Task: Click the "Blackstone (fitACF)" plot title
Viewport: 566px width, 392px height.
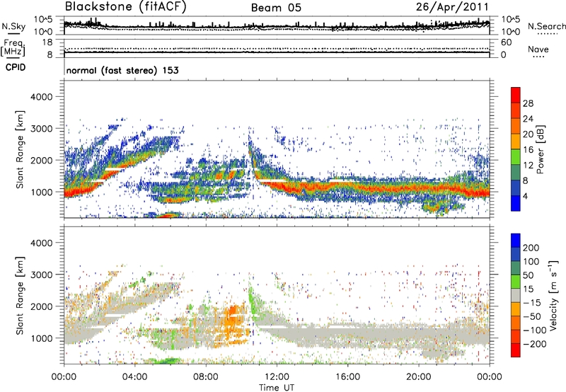Action: click(x=125, y=6)
